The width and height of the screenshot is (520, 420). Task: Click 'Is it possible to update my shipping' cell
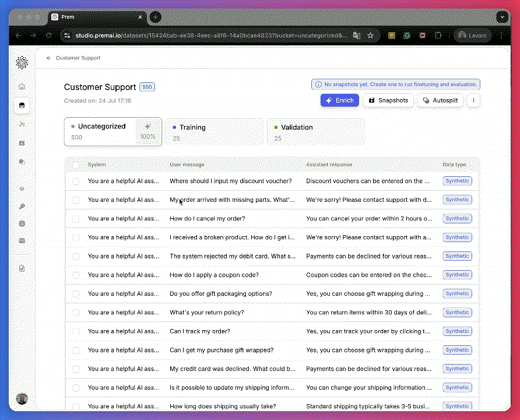coord(232,387)
